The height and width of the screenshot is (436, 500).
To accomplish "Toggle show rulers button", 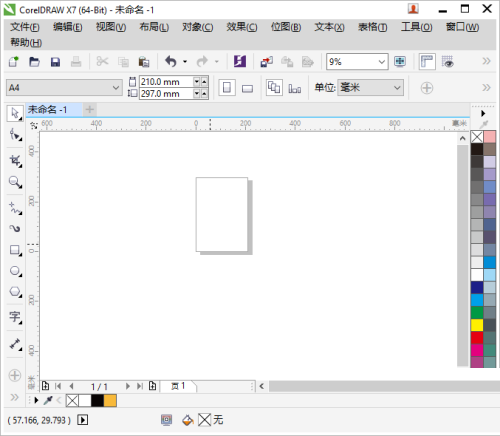I will click(427, 62).
